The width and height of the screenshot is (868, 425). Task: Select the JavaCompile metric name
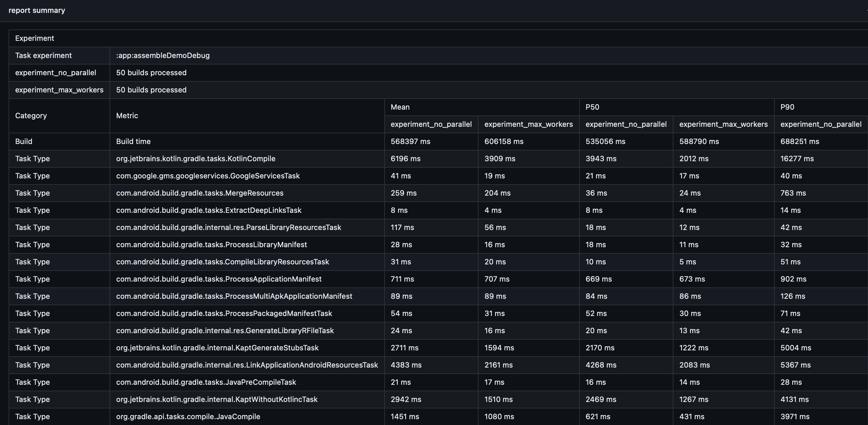click(x=188, y=417)
